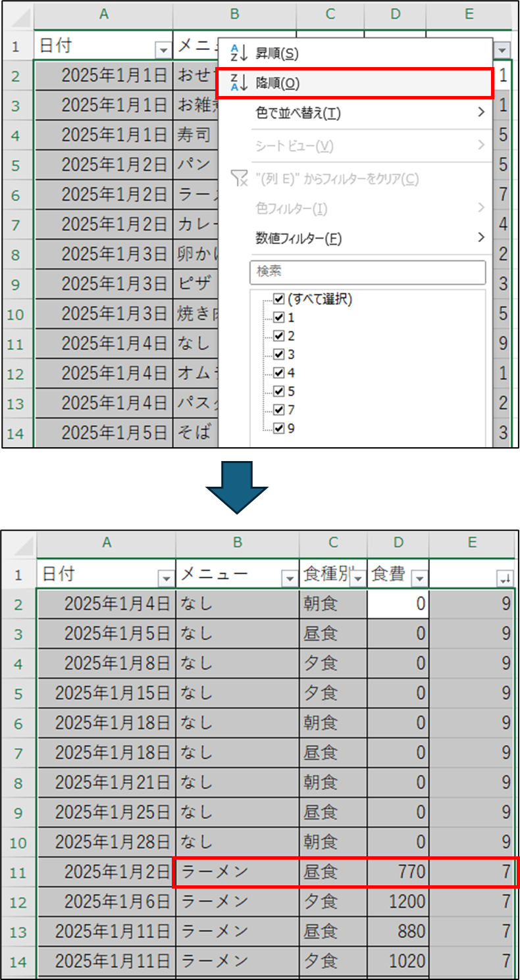Click the 2025年1月28日 date cell
The height and width of the screenshot is (980, 520).
107,841
